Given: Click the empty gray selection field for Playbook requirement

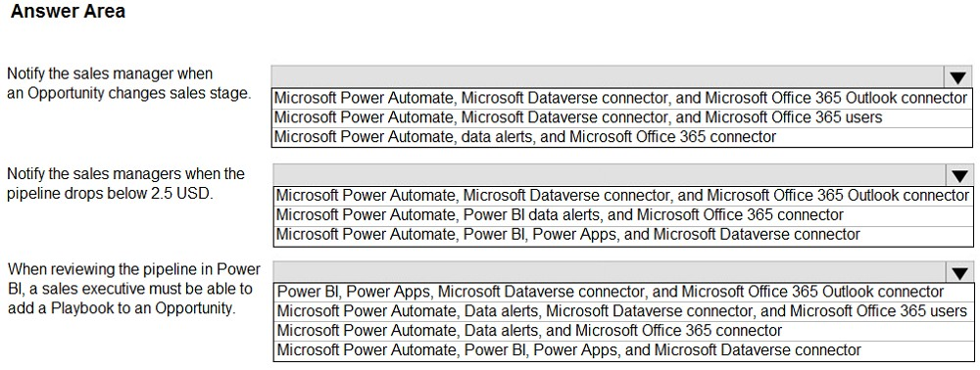Looking at the screenshot, I should point(610,273).
